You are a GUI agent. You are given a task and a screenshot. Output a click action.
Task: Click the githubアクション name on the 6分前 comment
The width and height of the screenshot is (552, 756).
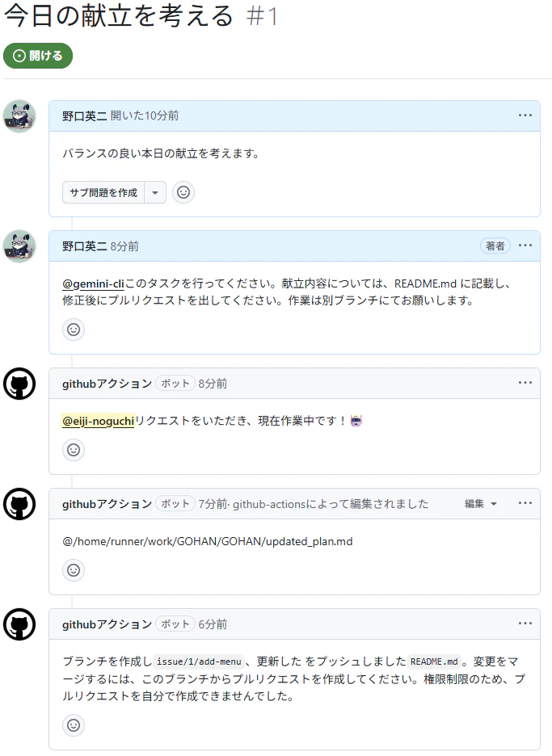107,624
